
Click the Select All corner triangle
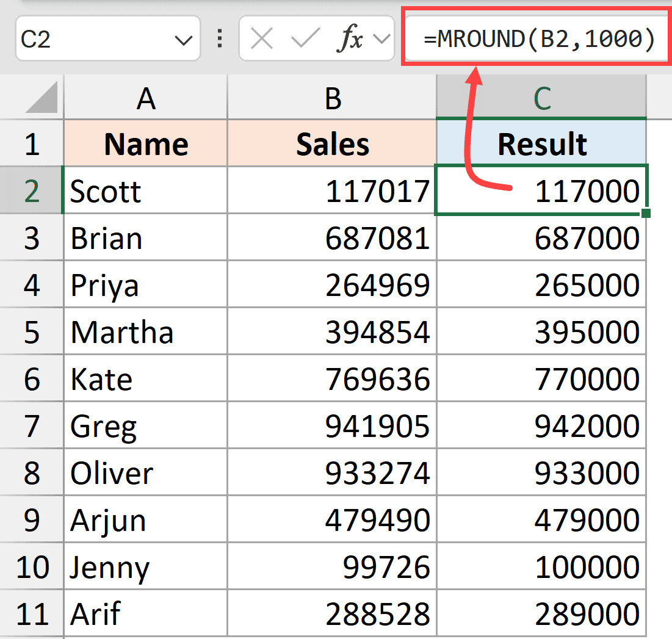click(42, 98)
